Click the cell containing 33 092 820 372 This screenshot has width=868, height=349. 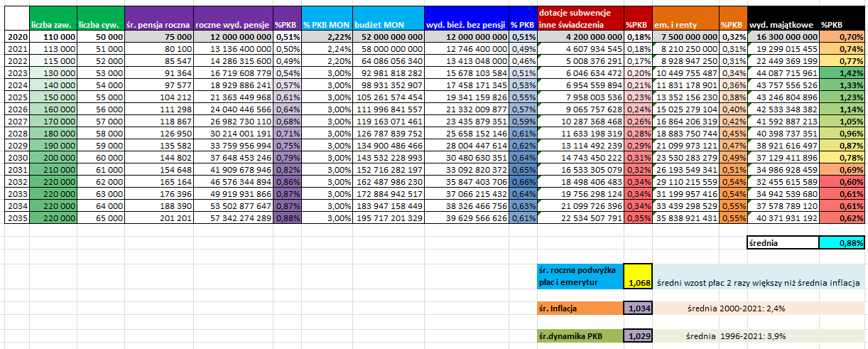point(466,170)
